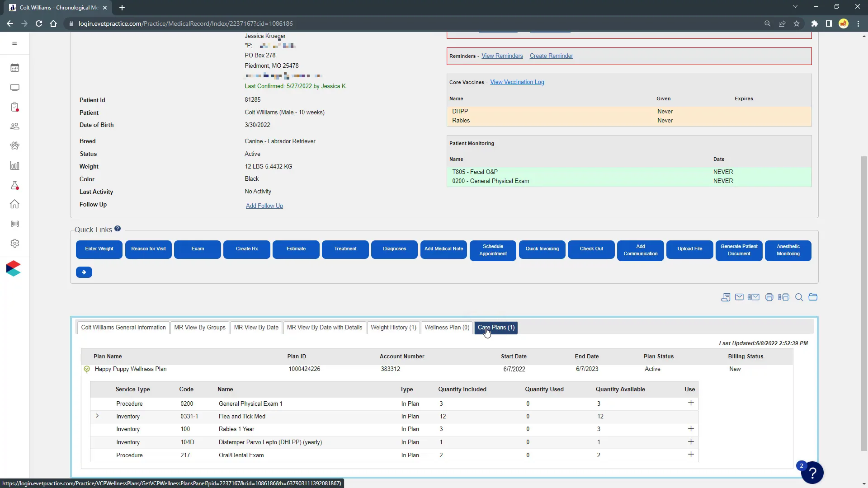This screenshot has width=868, height=488.
Task: Click the email envelope icon
Action: (739, 297)
